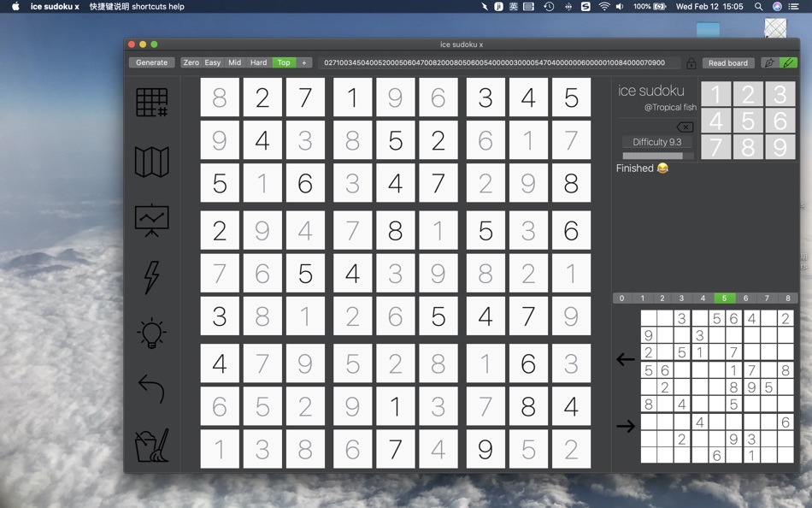The width and height of the screenshot is (812, 508).
Task: Open the ice sudoku x menu
Action: [x=55, y=6]
